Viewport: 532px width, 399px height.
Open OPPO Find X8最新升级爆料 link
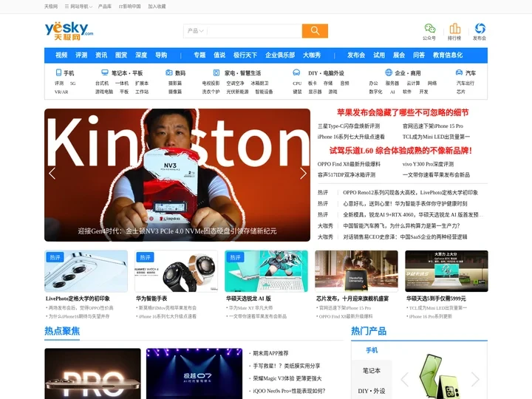pos(349,164)
